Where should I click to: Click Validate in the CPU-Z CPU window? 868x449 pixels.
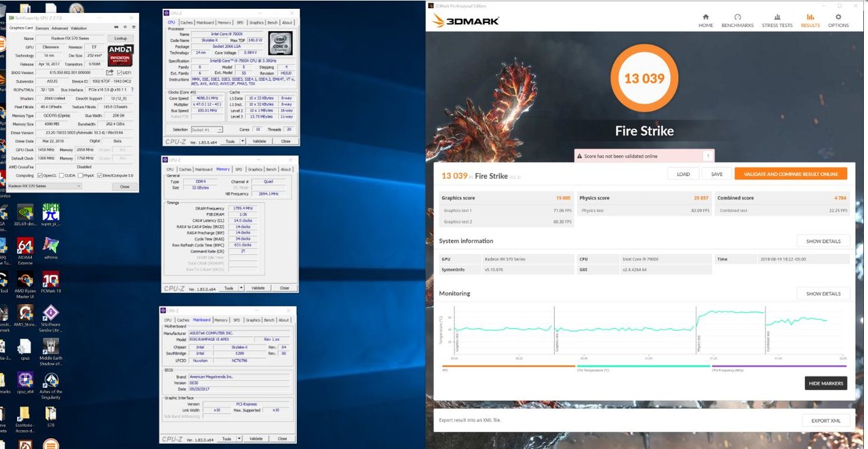click(260, 141)
